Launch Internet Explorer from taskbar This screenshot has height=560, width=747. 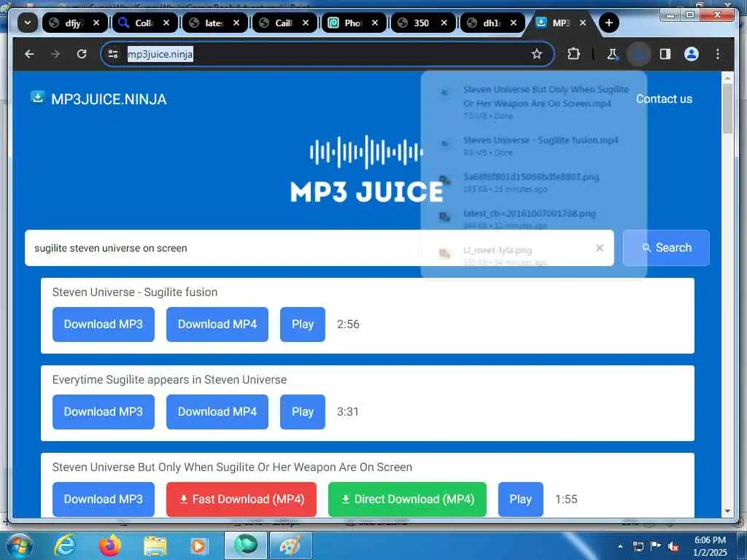[x=65, y=545]
